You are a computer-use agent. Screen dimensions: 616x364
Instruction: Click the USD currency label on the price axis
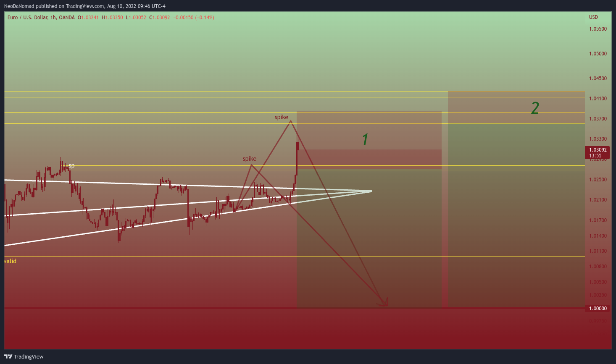(x=593, y=17)
